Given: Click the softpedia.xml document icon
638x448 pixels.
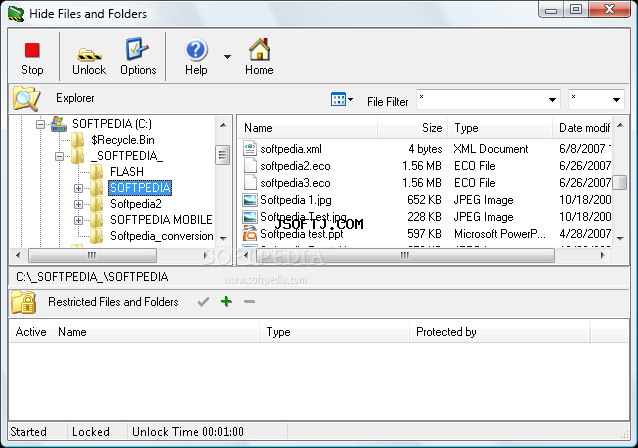Looking at the screenshot, I should click(250, 149).
